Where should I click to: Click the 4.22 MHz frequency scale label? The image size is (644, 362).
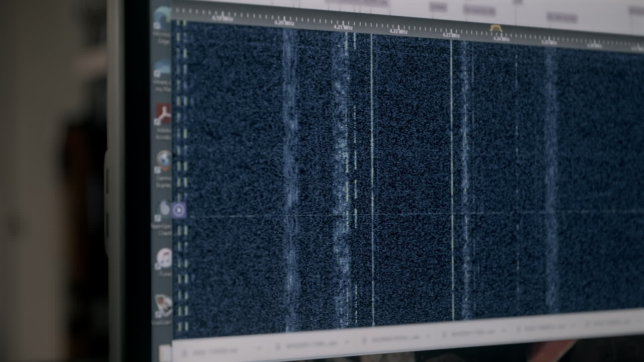click(398, 31)
